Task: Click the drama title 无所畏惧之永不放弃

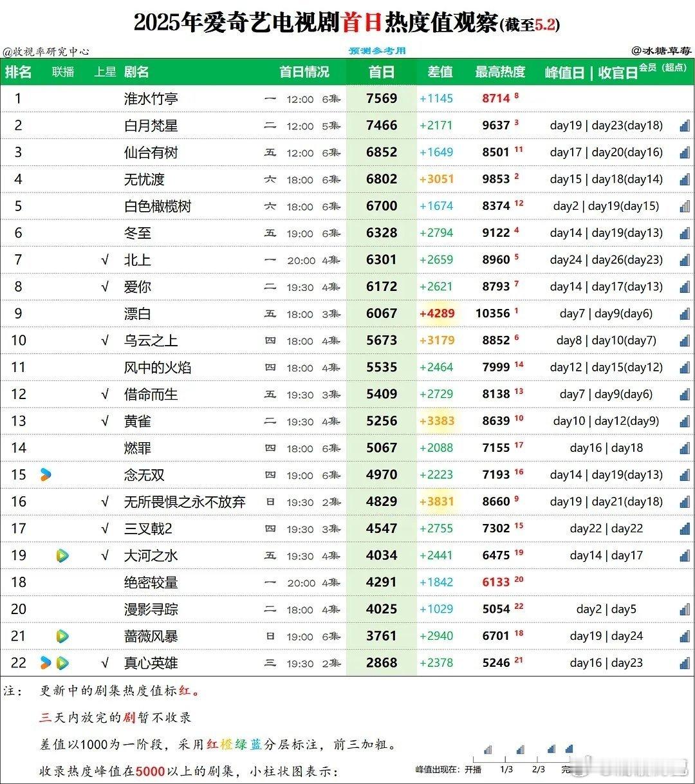Action: (185, 502)
